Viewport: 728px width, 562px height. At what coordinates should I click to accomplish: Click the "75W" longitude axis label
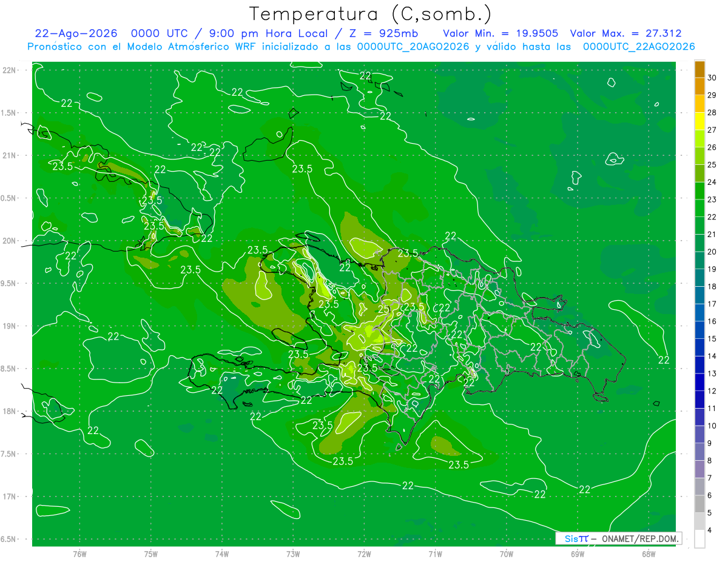click(151, 554)
